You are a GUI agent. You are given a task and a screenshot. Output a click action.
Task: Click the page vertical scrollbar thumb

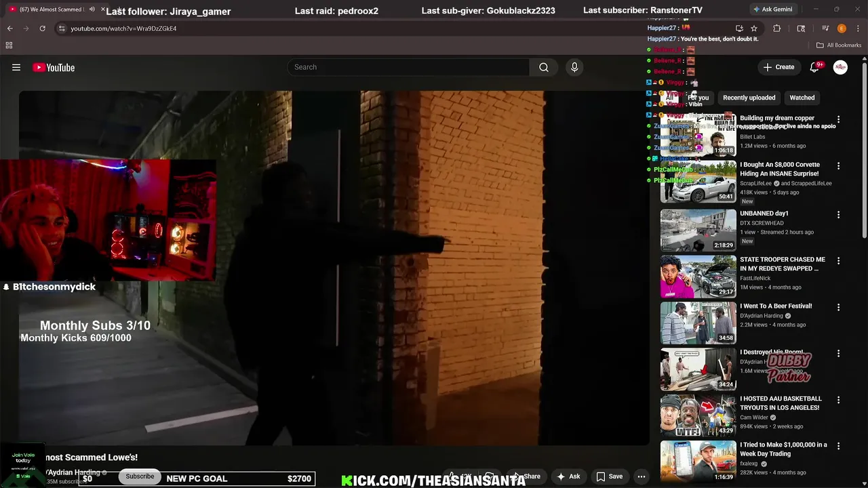[x=864, y=149]
